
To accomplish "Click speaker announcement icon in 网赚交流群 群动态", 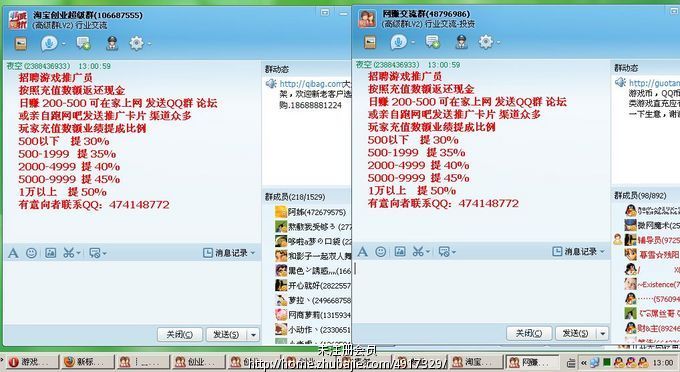I will 621,82.
